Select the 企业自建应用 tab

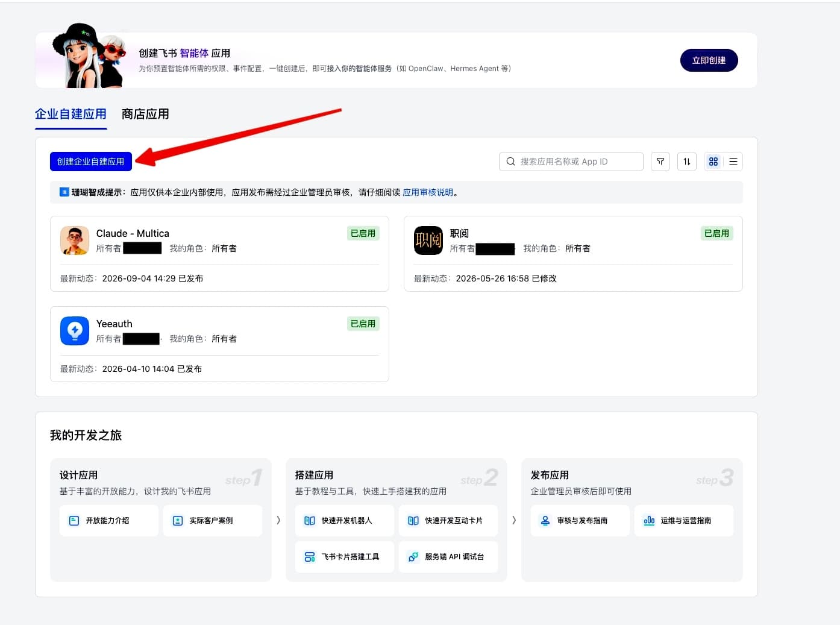pyautogui.click(x=71, y=114)
